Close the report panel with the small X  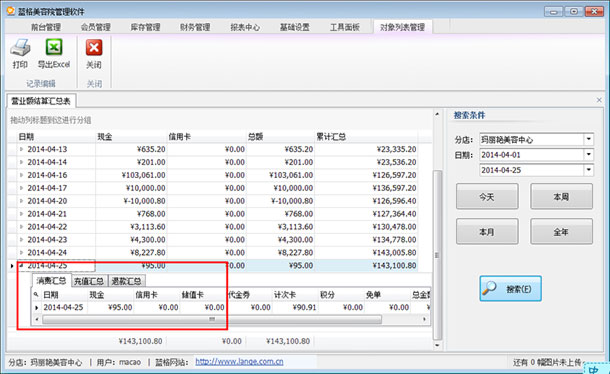point(599,100)
